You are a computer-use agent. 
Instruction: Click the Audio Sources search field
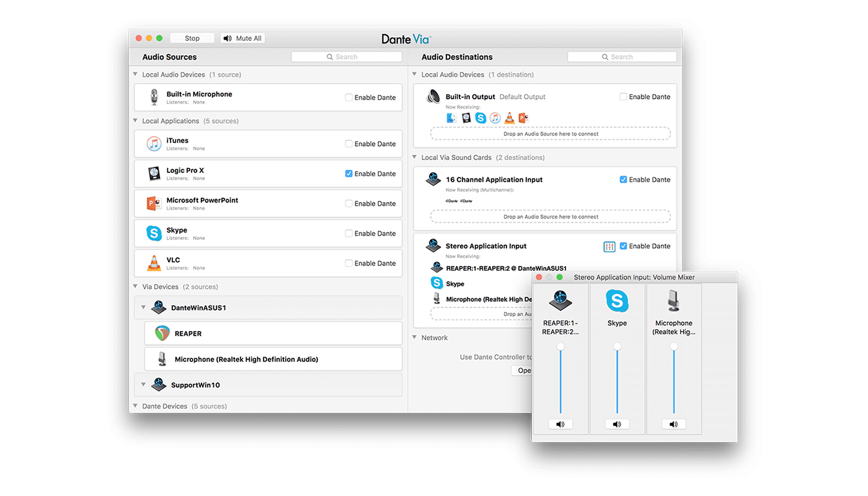click(347, 57)
